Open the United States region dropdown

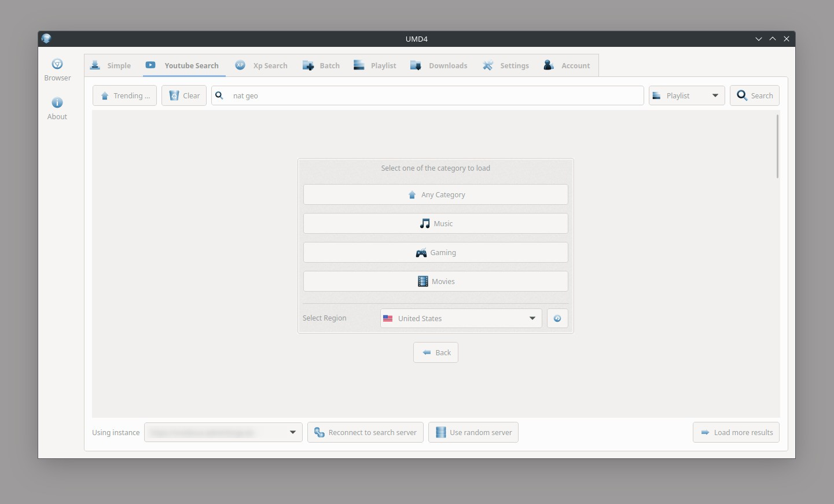coord(461,318)
